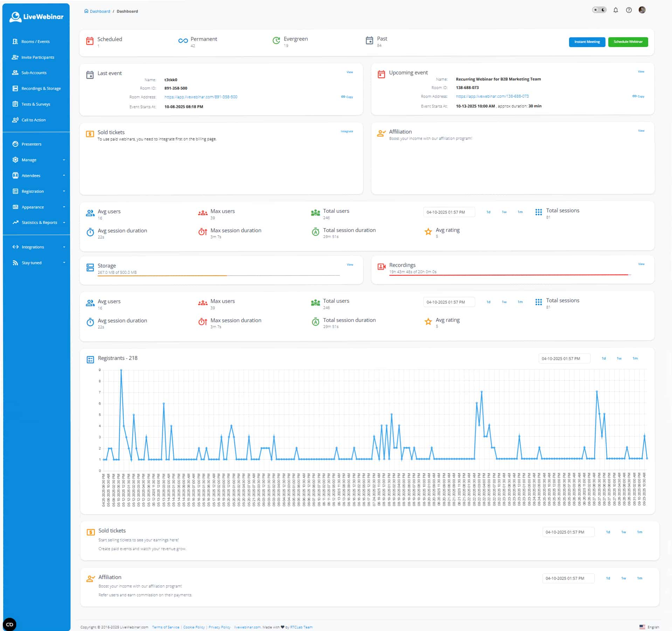Viewport: 672px width, 631px height.
Task: Click the Evergreen refresh icon
Action: pos(276,41)
